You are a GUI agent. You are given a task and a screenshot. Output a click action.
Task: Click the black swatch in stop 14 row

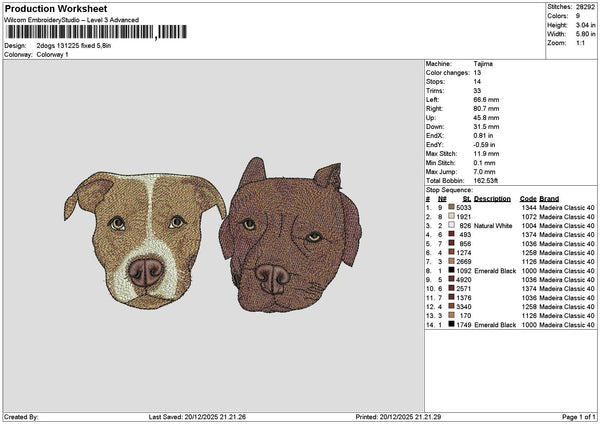click(452, 324)
